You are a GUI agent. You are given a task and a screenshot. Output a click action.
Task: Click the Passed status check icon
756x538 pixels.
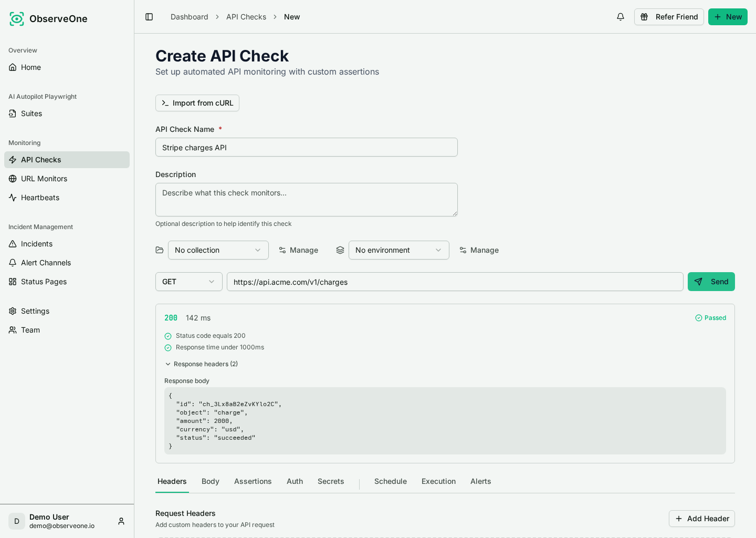click(699, 318)
